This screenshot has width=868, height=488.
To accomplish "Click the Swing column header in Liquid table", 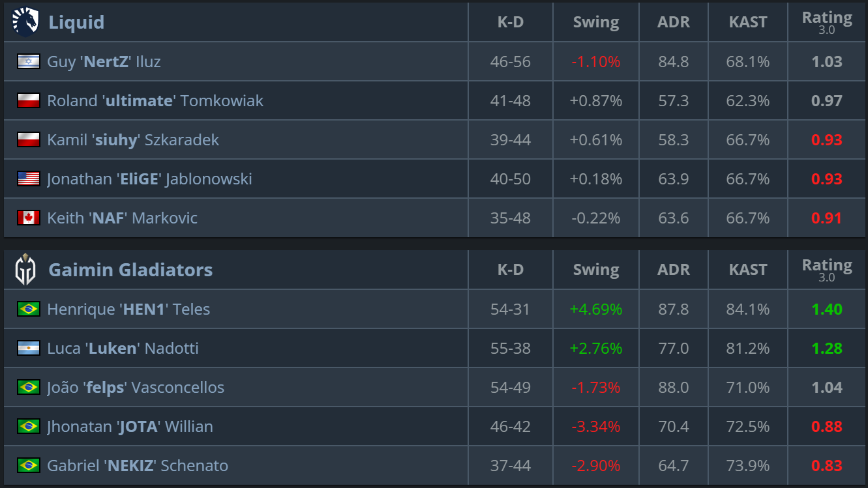I will coord(596,22).
